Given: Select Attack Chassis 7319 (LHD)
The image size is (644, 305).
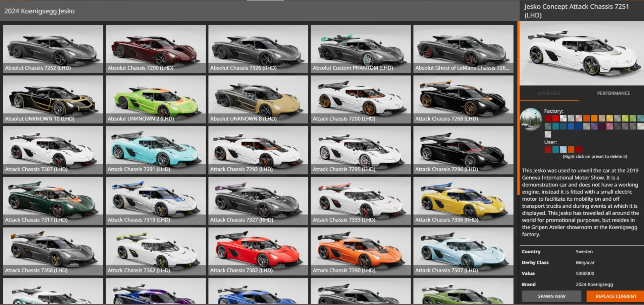Looking at the screenshot, I should [x=156, y=201].
